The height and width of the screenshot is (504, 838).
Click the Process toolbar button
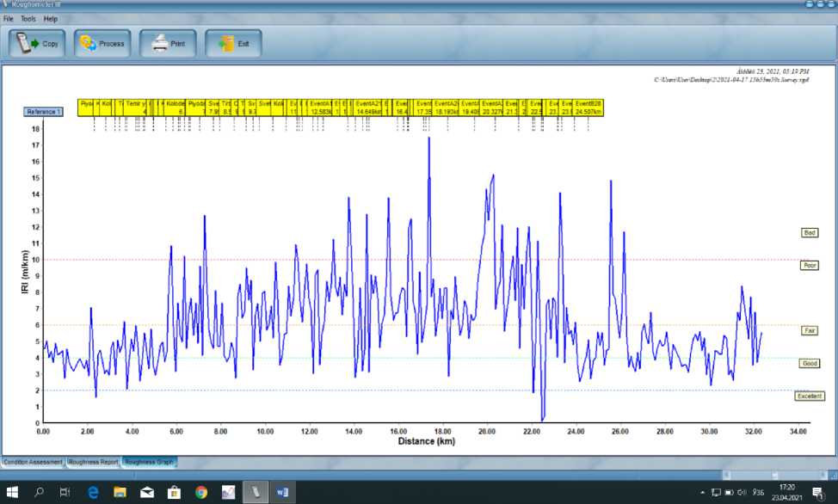pyautogui.click(x=102, y=43)
